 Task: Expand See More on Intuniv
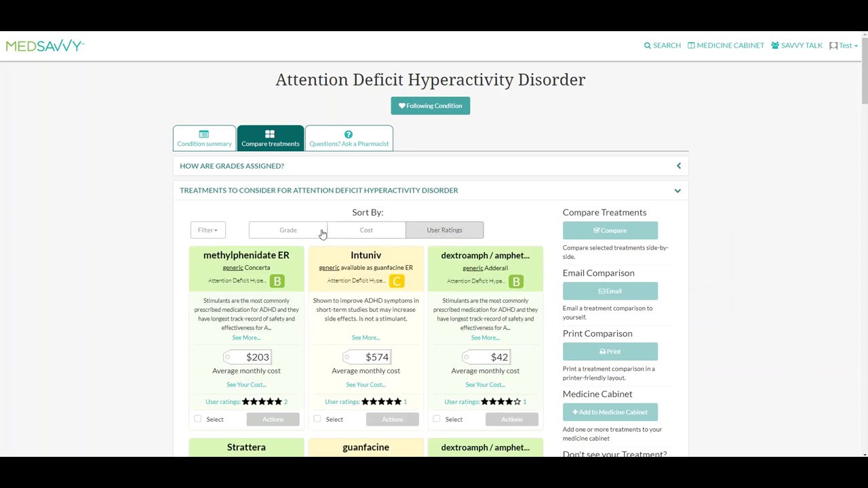(x=366, y=338)
